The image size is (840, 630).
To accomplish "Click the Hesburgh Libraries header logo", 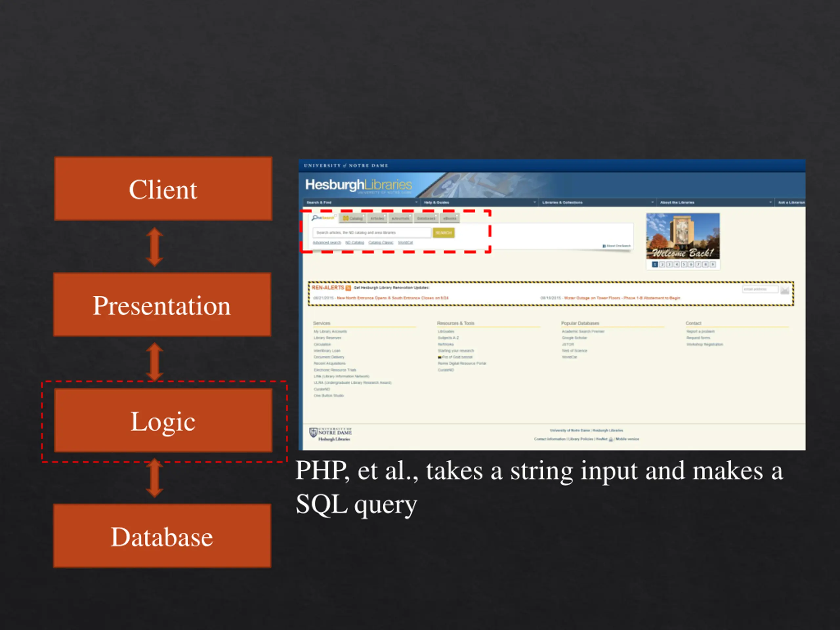I will [x=359, y=185].
